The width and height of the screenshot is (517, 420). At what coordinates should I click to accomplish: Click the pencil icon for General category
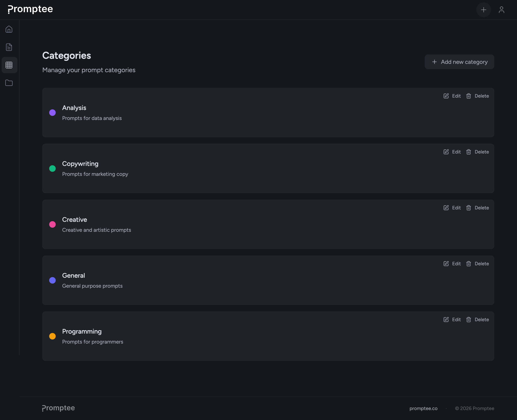446,264
